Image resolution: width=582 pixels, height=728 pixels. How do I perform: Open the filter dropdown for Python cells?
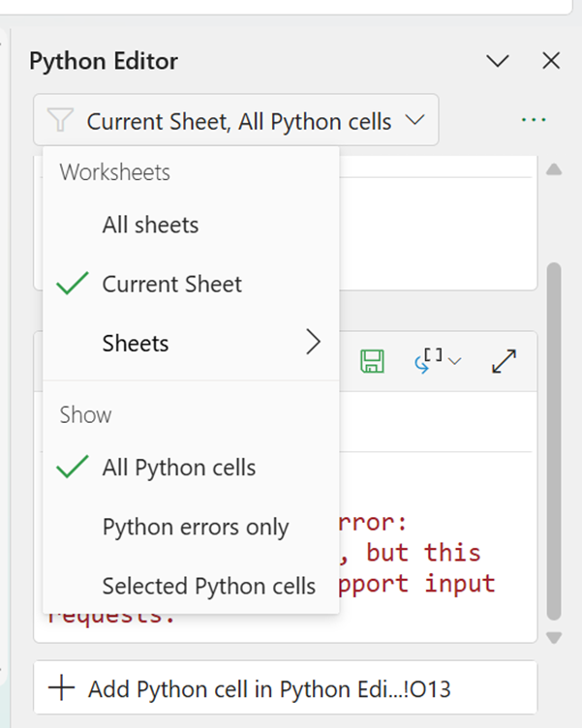click(x=236, y=121)
